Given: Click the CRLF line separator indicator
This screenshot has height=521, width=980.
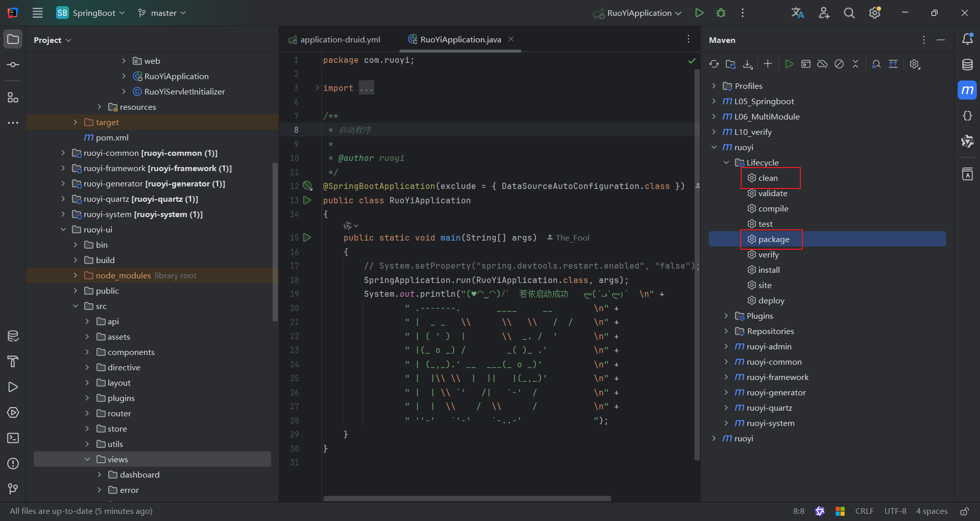Looking at the screenshot, I should click(x=864, y=511).
